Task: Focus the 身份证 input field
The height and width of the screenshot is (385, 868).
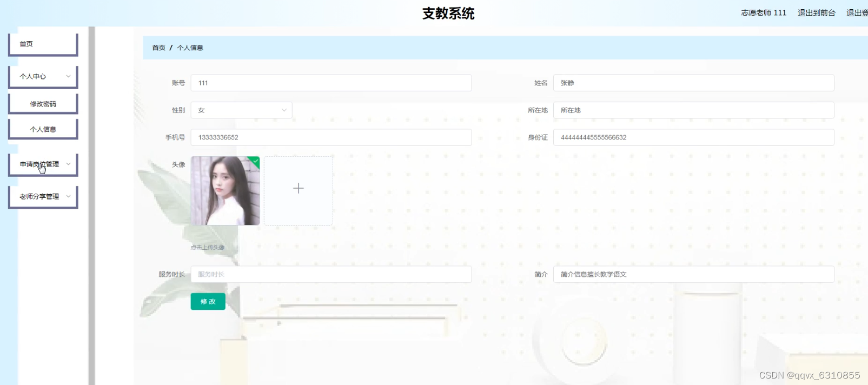Action: click(x=693, y=137)
